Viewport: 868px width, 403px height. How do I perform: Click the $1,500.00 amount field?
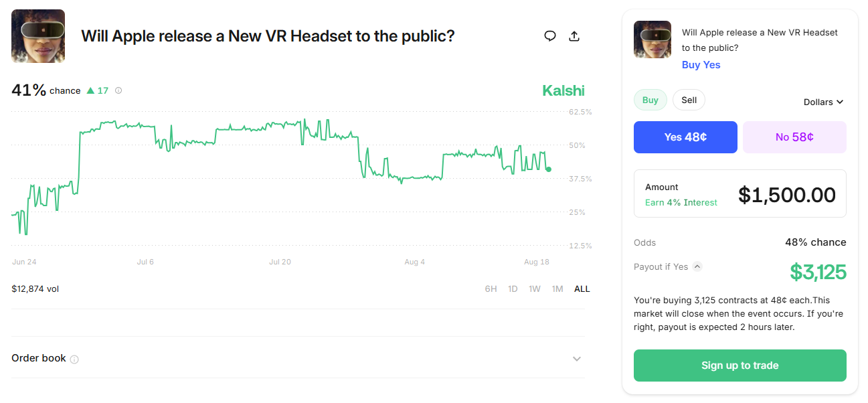coord(786,195)
